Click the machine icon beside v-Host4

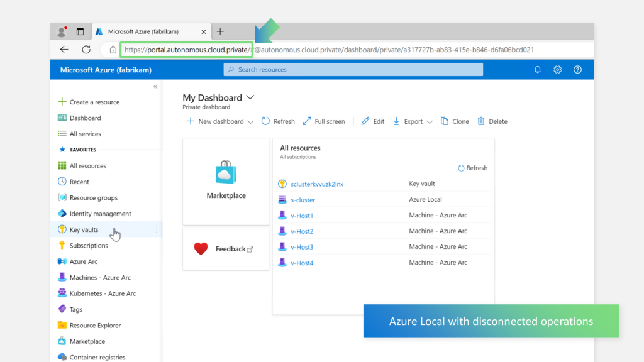282,263
